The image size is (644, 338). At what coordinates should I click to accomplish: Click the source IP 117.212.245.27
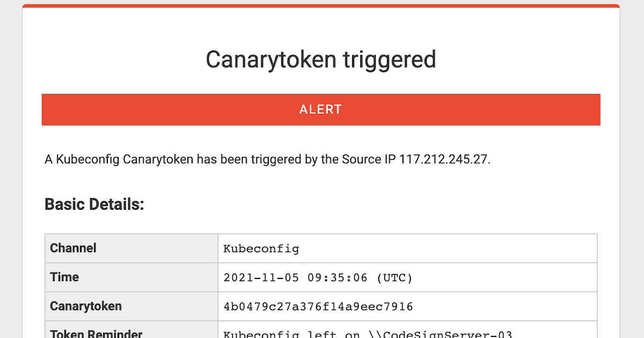443,159
